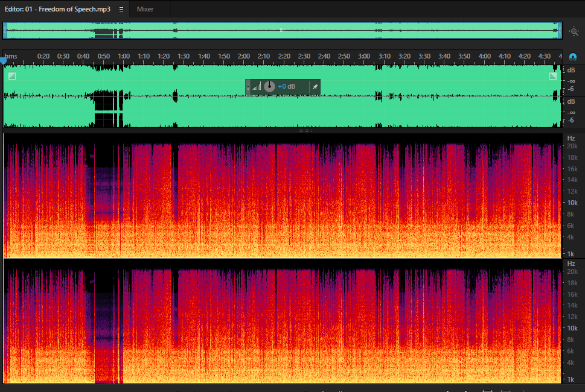Pin the HUD with the pin icon
This screenshot has height=392, width=585.
point(315,87)
